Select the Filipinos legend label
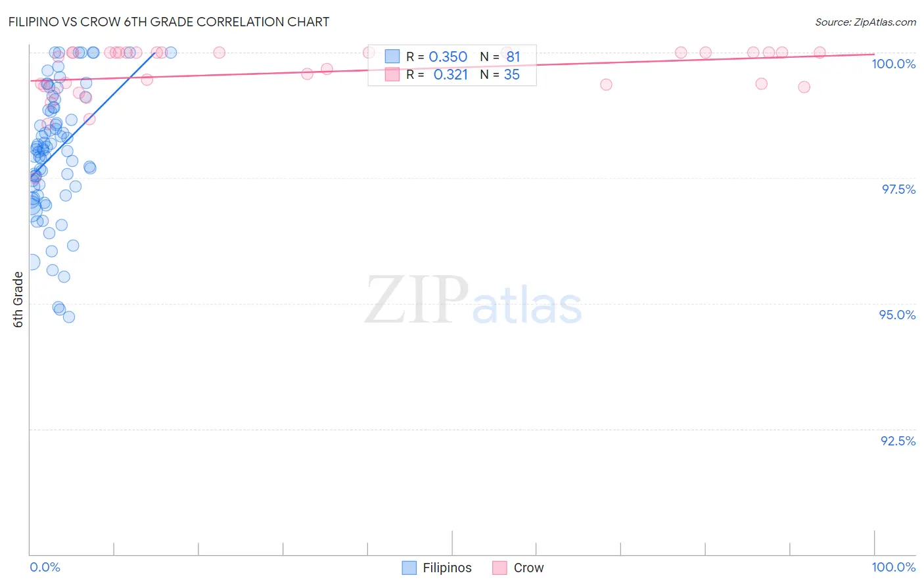The width and height of the screenshot is (924, 586). [x=447, y=568]
